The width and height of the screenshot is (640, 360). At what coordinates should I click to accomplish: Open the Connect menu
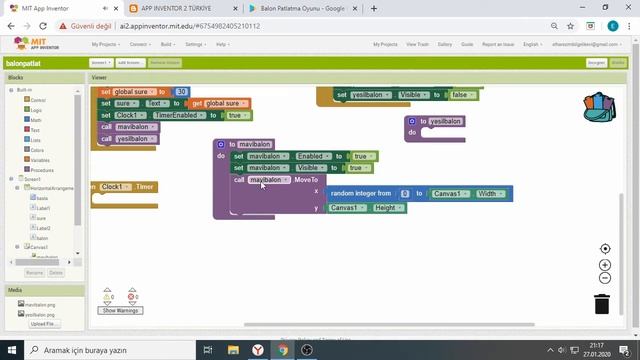(x=140, y=44)
